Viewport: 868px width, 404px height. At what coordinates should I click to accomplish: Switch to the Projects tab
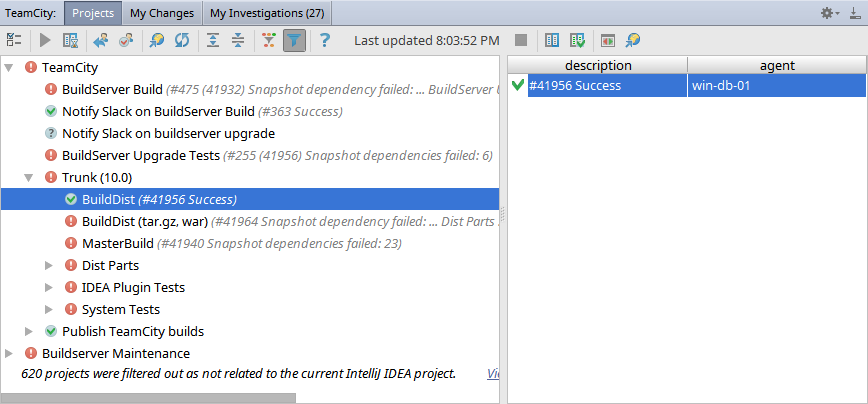click(93, 13)
